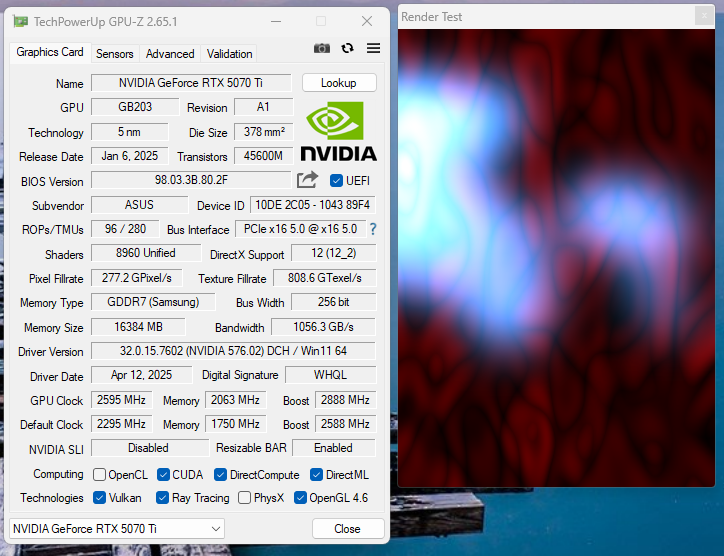
Task: Toggle the Vulkan checkbox
Action: pyautogui.click(x=99, y=498)
